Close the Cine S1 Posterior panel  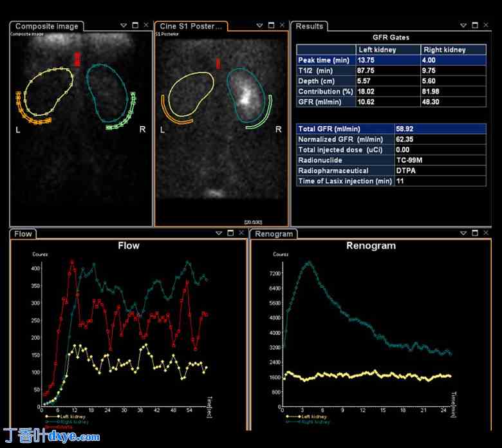(x=281, y=26)
